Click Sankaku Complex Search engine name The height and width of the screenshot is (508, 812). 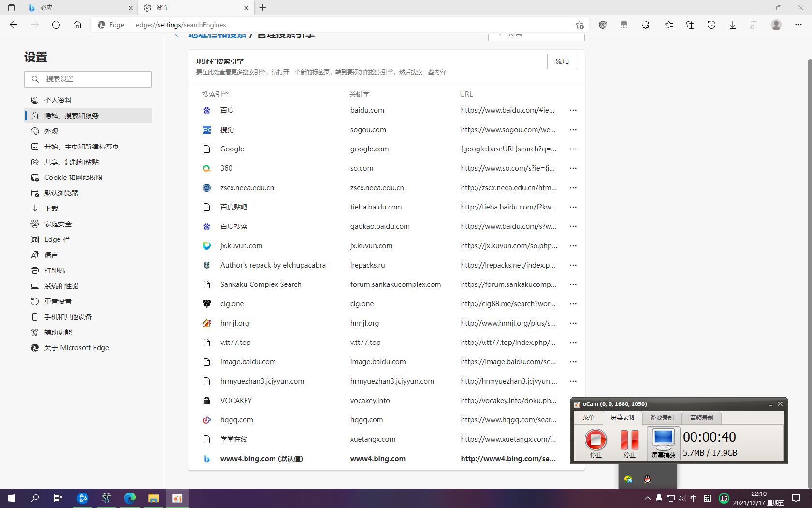(x=261, y=284)
